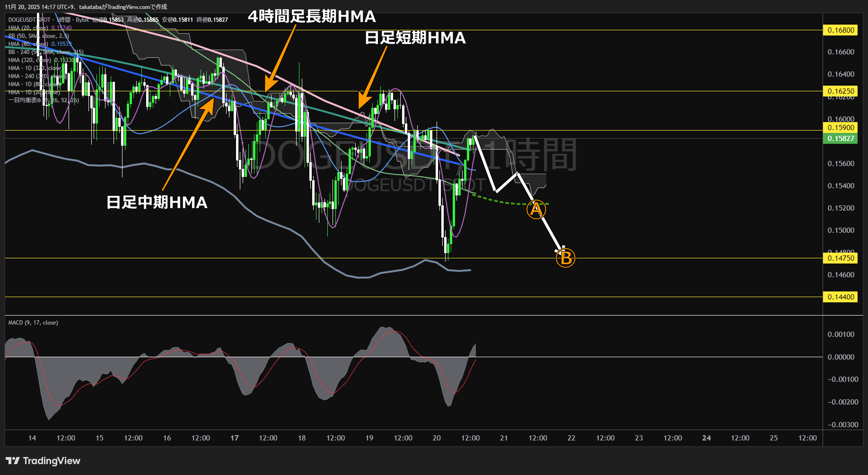868x475 pixels.
Task: Select the 一目均衡表 (9, 26, 52, 26) legend entry
Action: [44, 100]
